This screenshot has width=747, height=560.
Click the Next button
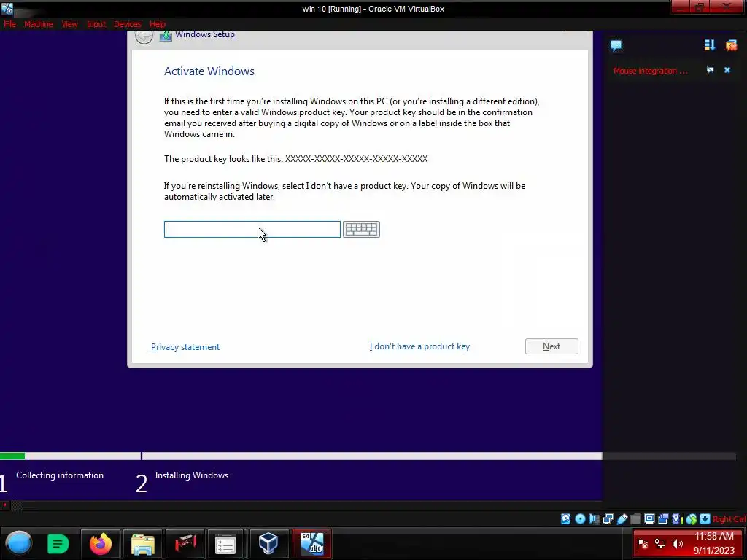tap(551, 346)
